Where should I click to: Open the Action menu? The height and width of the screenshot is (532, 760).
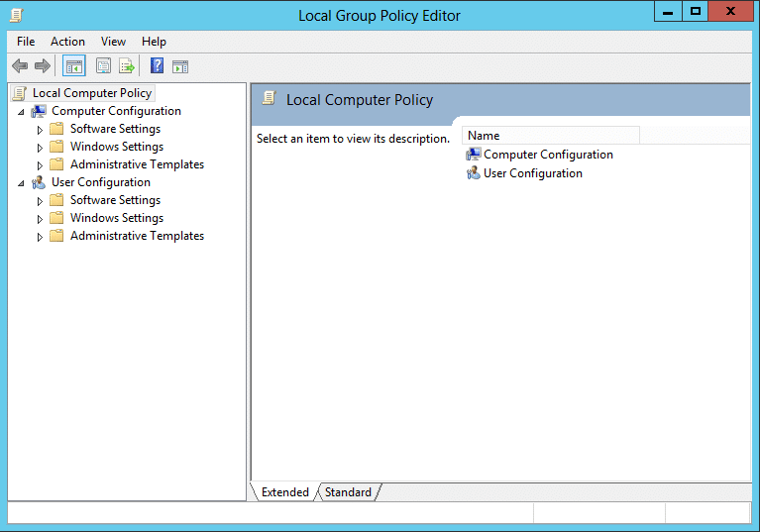67,42
